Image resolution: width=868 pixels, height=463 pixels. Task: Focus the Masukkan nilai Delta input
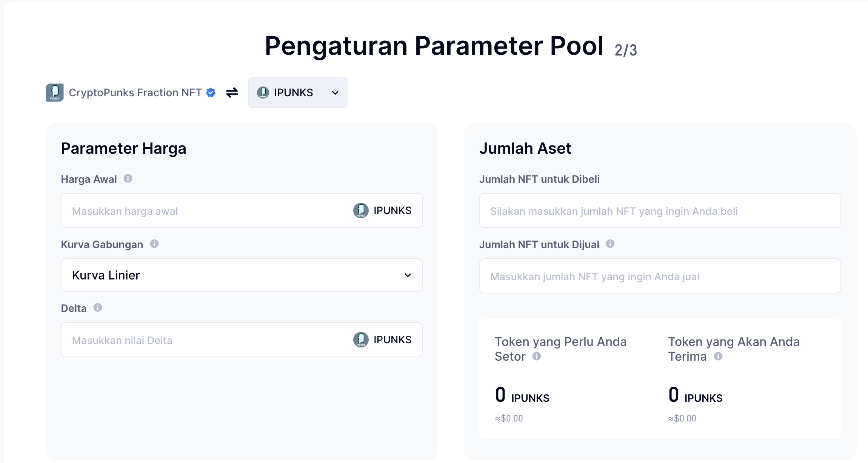[x=204, y=340]
